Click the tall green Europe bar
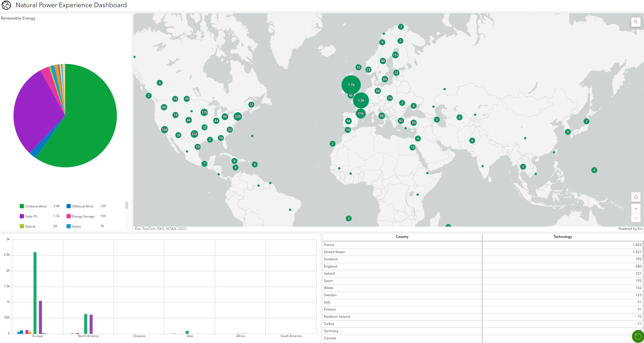The image size is (644, 343). [x=35, y=292]
